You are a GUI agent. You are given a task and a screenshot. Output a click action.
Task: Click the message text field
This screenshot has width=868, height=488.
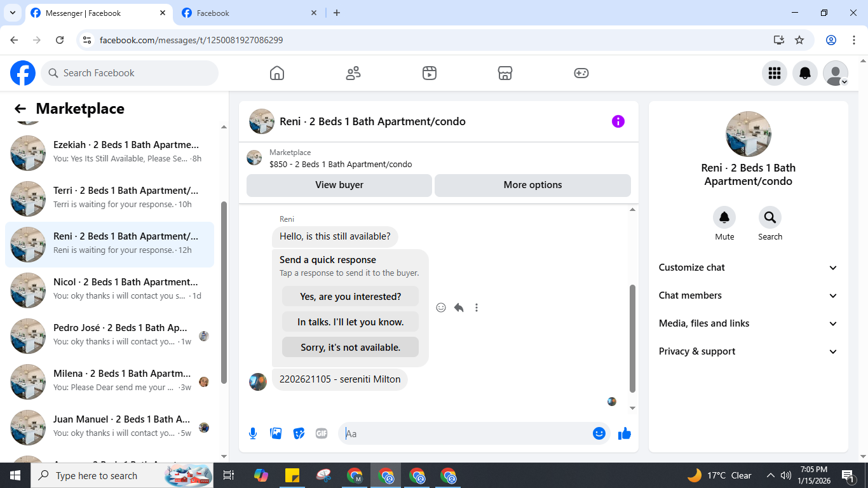coord(467,433)
